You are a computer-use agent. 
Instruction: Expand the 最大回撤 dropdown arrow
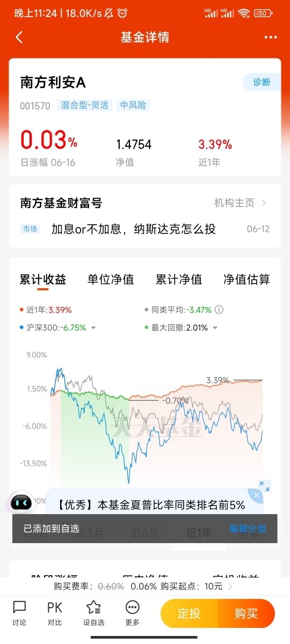[215, 328]
